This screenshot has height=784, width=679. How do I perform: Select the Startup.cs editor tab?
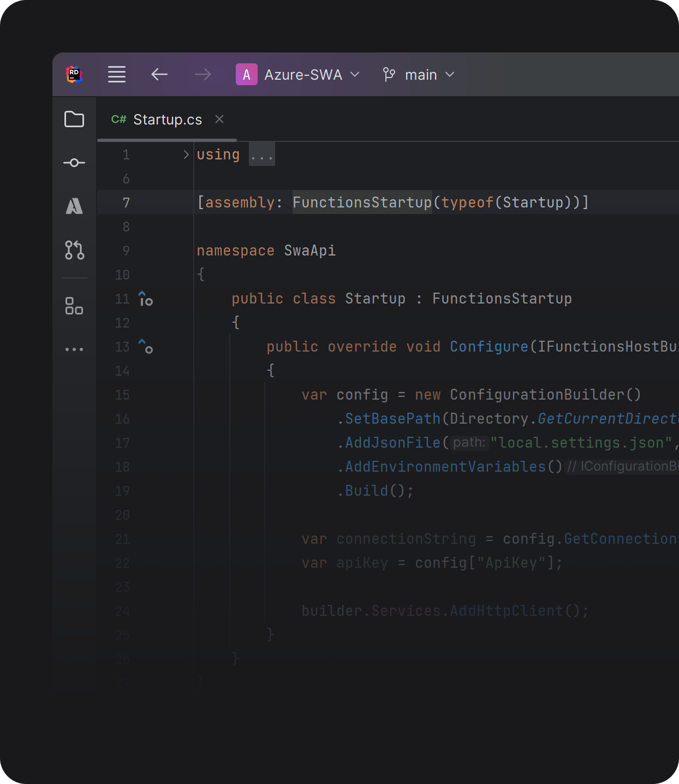pos(167,120)
